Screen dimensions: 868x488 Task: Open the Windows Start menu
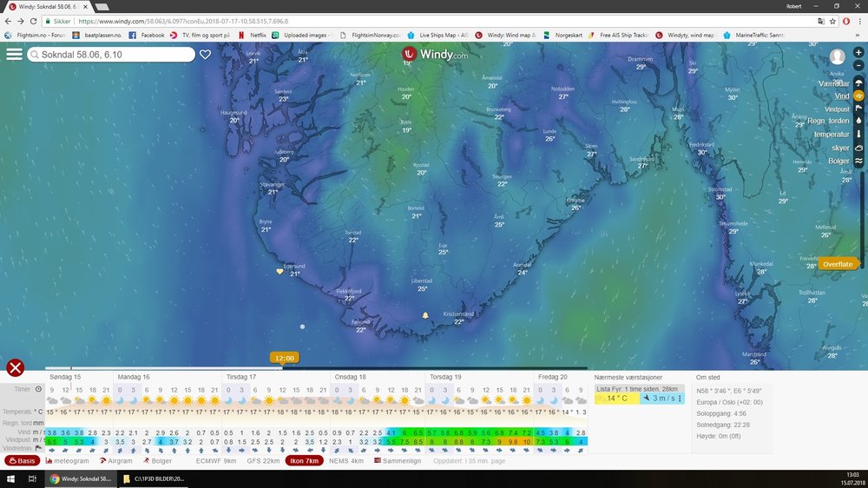pyautogui.click(x=10, y=478)
